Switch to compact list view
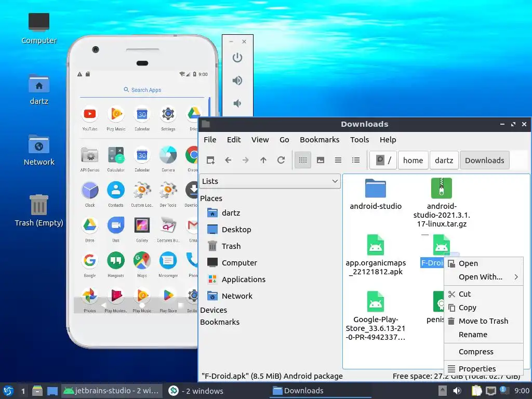 tap(338, 160)
